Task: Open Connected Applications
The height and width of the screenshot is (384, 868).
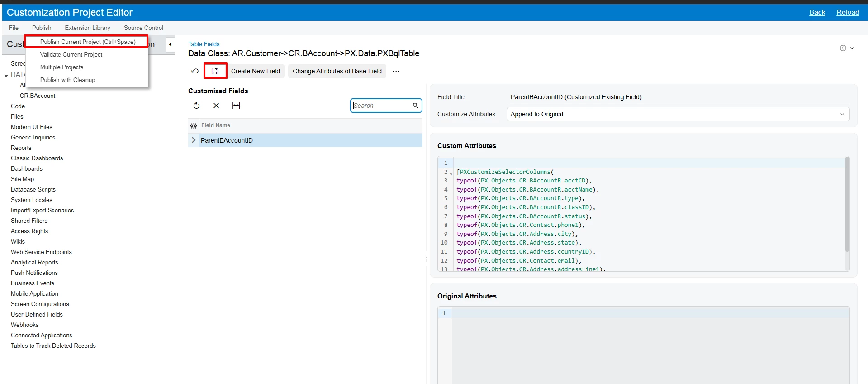Action: pos(41,335)
